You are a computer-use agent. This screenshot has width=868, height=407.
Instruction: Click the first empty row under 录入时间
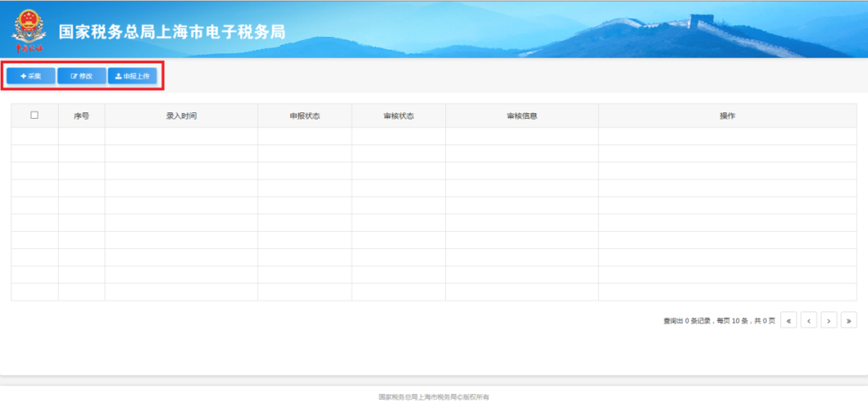(181, 136)
